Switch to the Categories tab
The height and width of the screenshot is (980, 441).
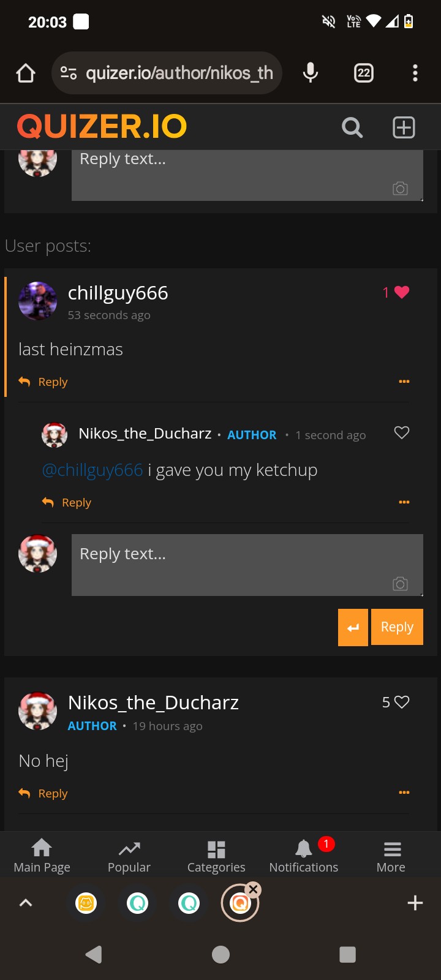point(216,856)
